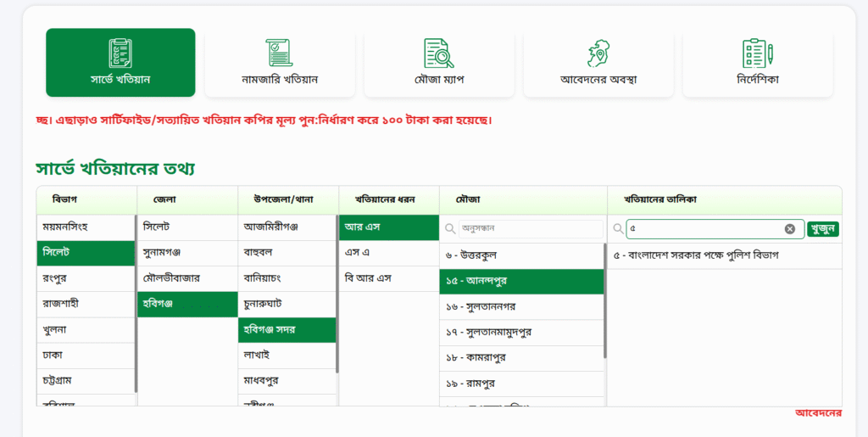Go to আবেদনের অবস্থা tab
The image size is (868, 437).
(x=598, y=63)
